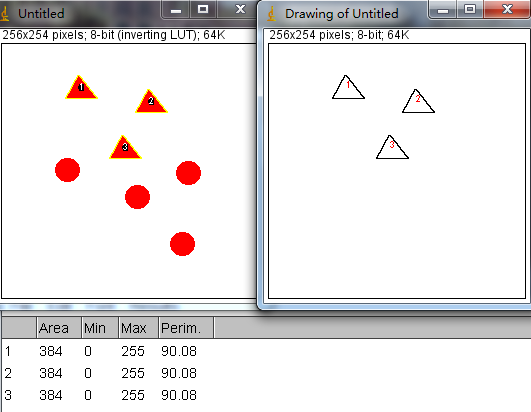Click the Untitled window title bar text
This screenshot has height=412, width=531.
coord(41,14)
